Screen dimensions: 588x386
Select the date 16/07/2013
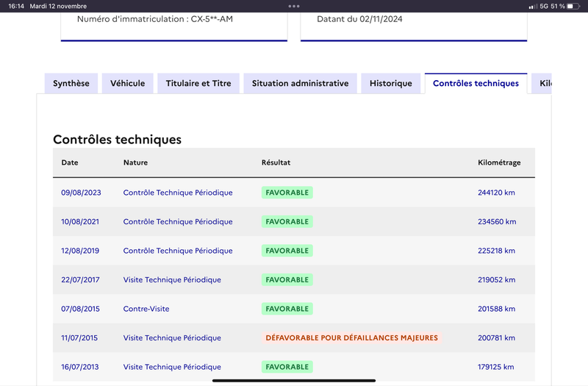click(x=80, y=367)
